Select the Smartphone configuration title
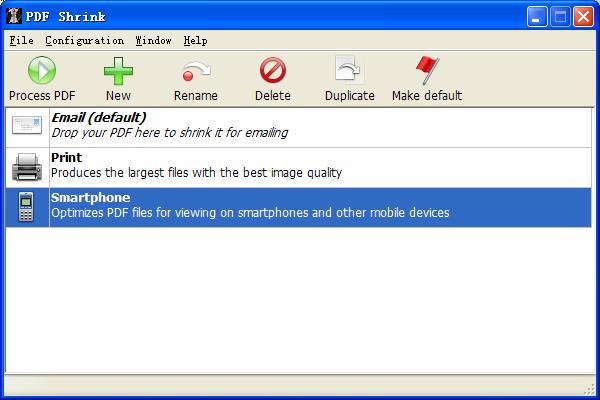Viewport: 600px width, 400px height. pyautogui.click(x=91, y=198)
